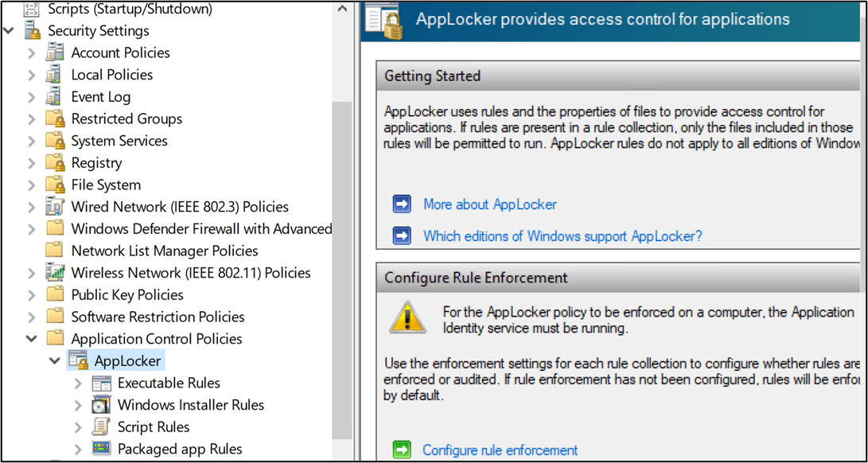The height and width of the screenshot is (463, 868).
Task: Click the Getting Started section header
Action: pyautogui.click(x=619, y=76)
